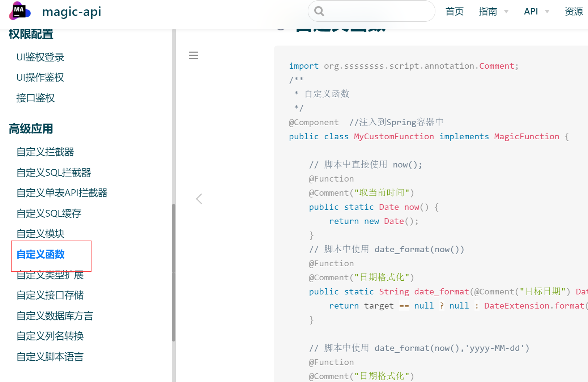Collapse the sidebar using the left chevron arrow

pyautogui.click(x=199, y=199)
